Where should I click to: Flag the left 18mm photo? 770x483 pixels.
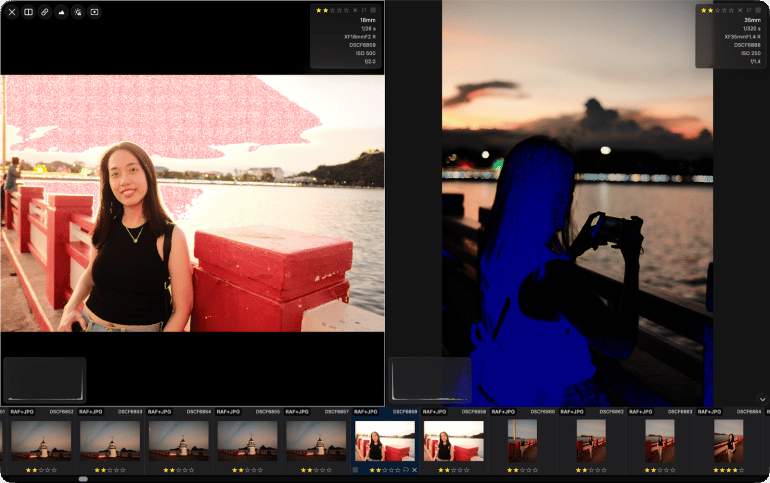(x=364, y=10)
